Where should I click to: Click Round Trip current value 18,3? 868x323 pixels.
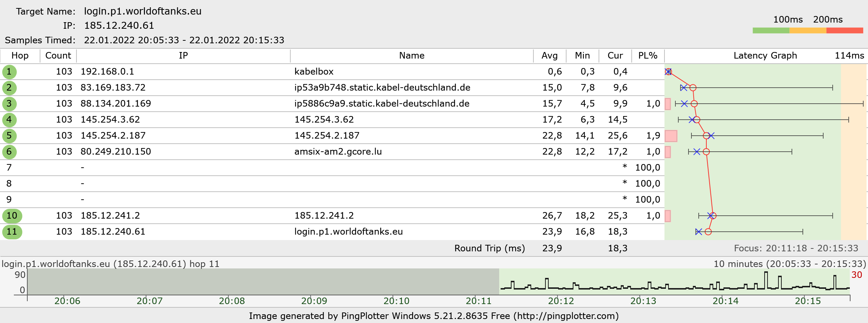point(618,248)
